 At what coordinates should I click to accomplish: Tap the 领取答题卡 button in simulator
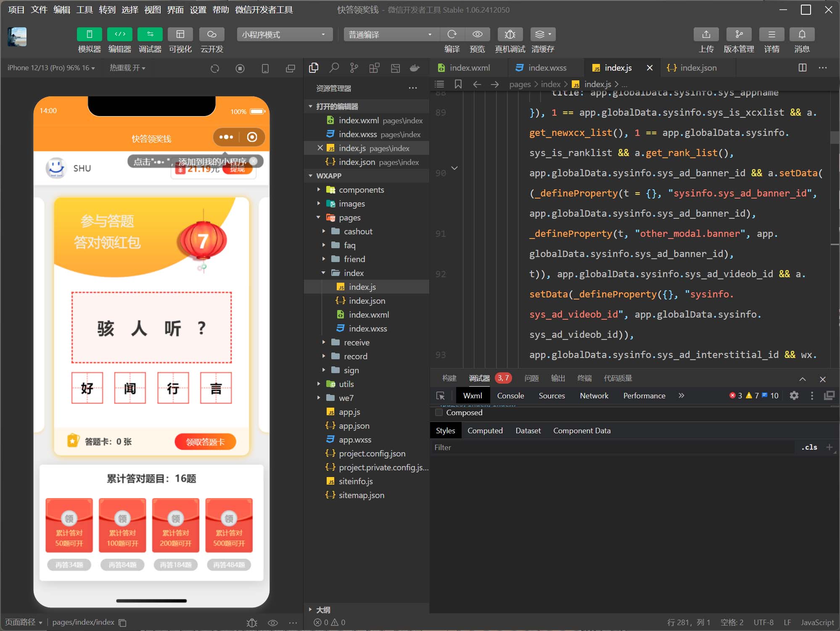(x=205, y=441)
